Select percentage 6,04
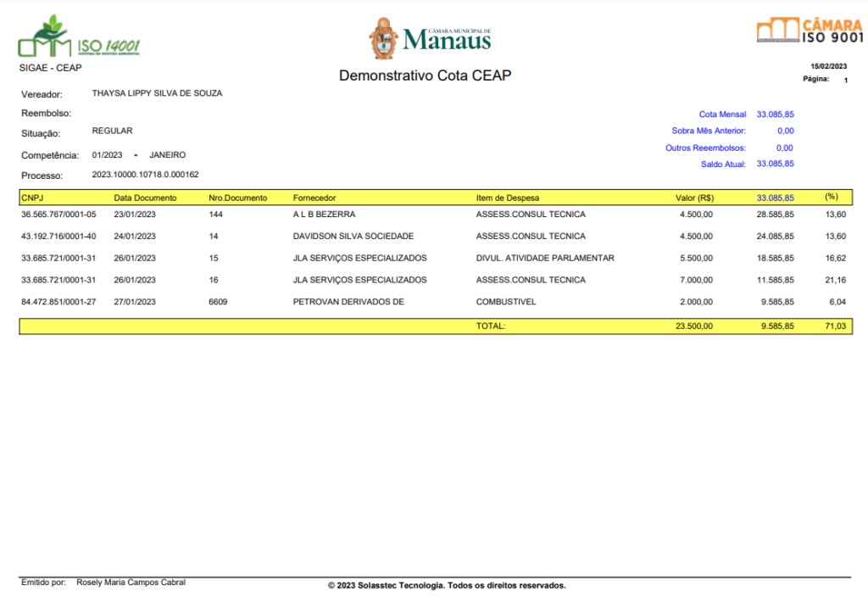This screenshot has height=614, width=868. [837, 302]
